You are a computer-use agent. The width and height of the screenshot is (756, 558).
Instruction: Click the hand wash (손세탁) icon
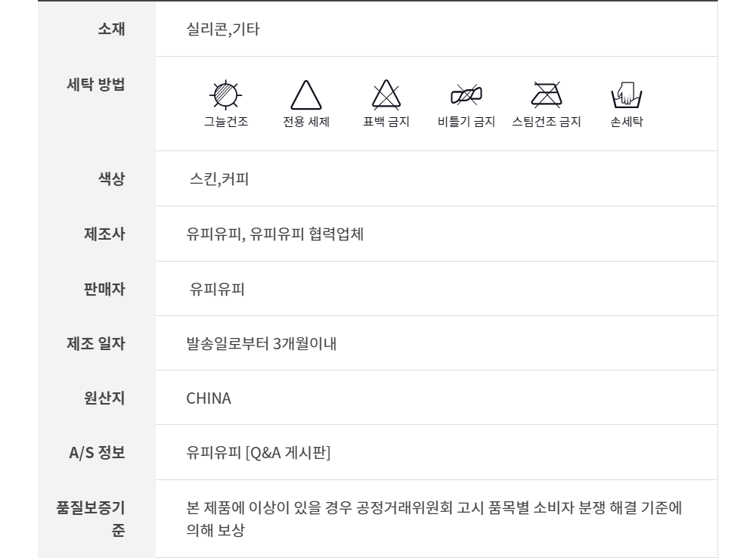(626, 96)
